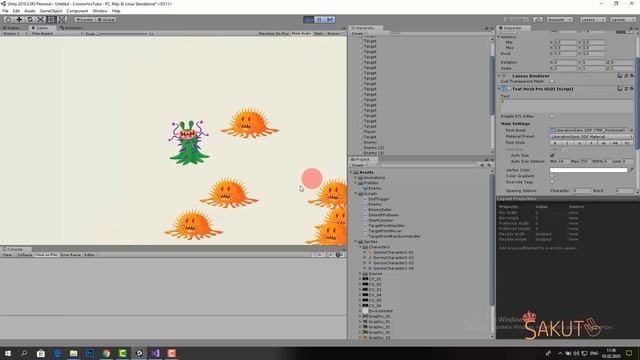Toggle the Center pivot mode button
Screen dimensions: 640x360
click(x=85, y=20)
